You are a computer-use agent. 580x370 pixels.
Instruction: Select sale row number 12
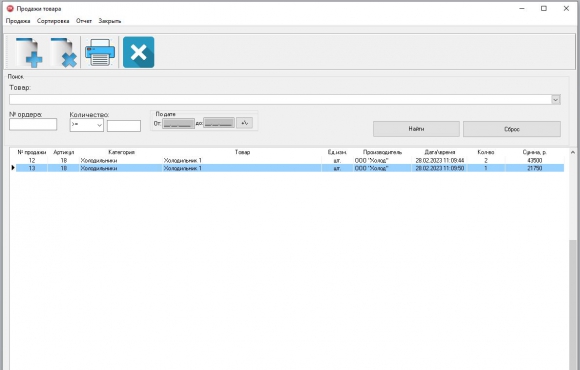[x=290, y=161]
